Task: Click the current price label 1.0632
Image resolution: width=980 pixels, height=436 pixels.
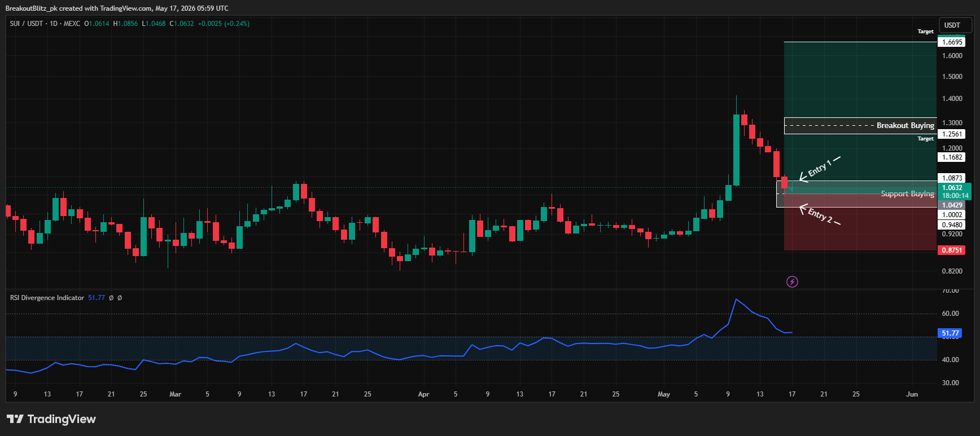Action: pyautogui.click(x=953, y=188)
